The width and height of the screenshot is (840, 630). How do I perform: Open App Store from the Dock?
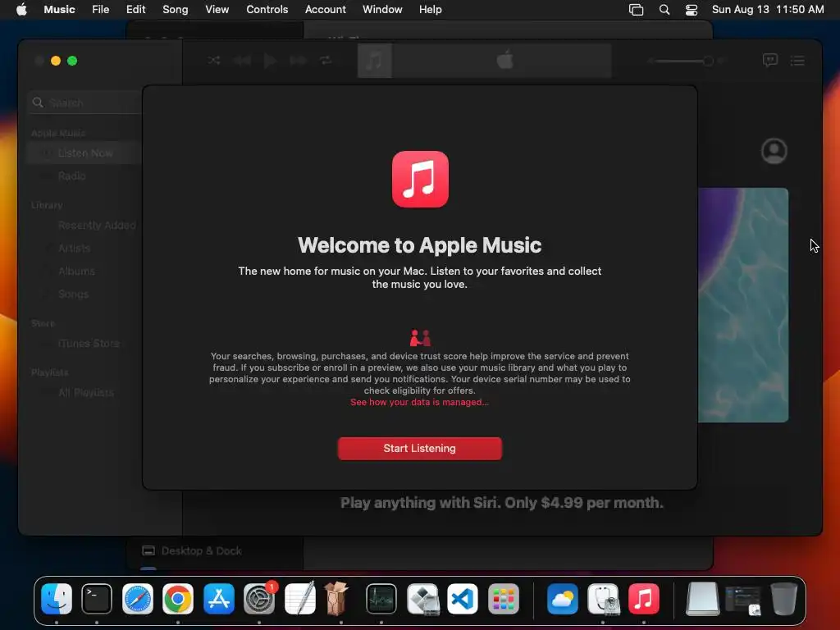tap(218, 598)
